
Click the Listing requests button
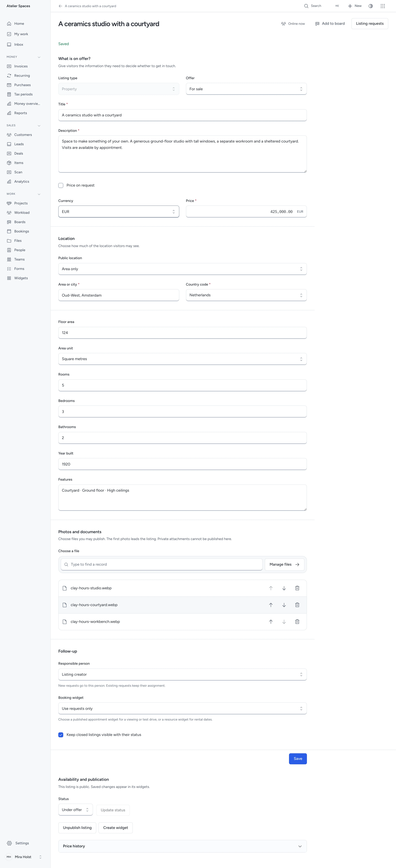tap(370, 24)
